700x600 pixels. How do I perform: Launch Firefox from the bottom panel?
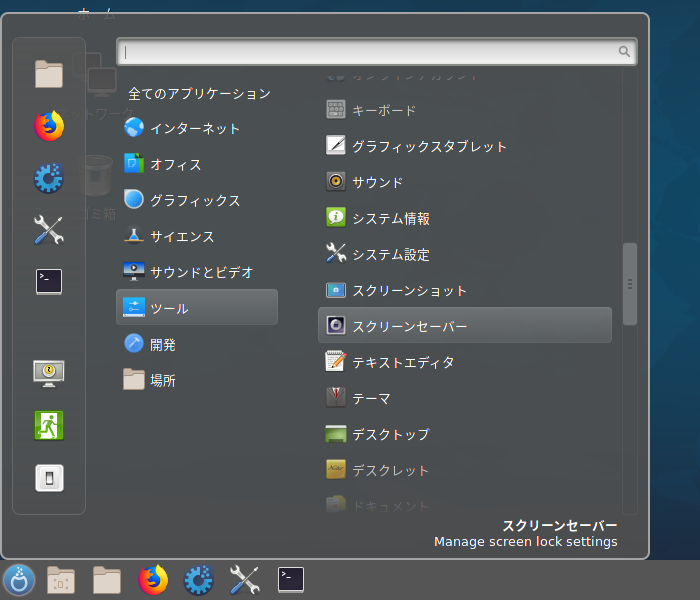(x=153, y=579)
